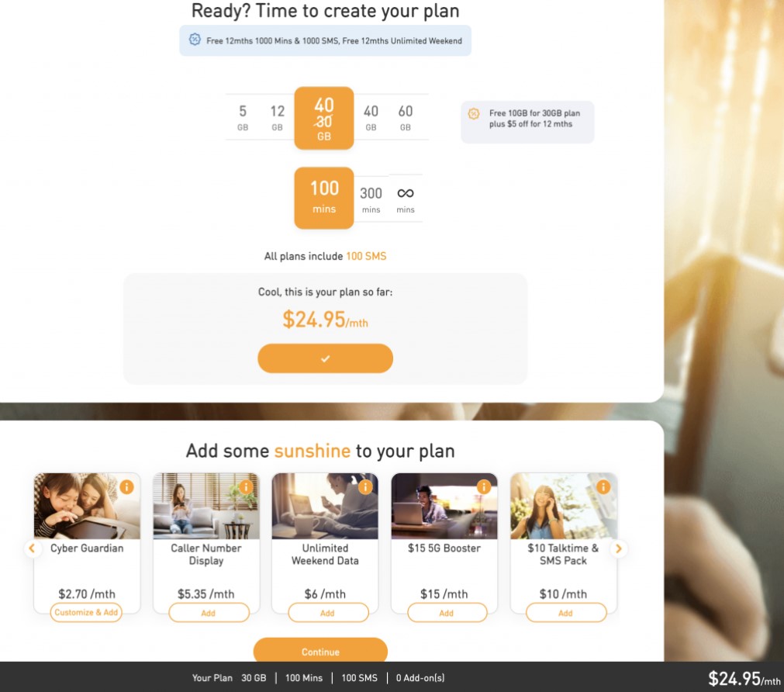
Task: Open info icon on Caller Number Display card
Action: tap(246, 486)
